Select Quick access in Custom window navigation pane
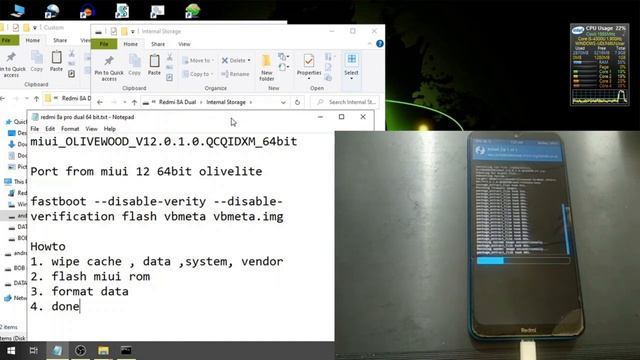The width and height of the screenshot is (640, 360). point(16,122)
